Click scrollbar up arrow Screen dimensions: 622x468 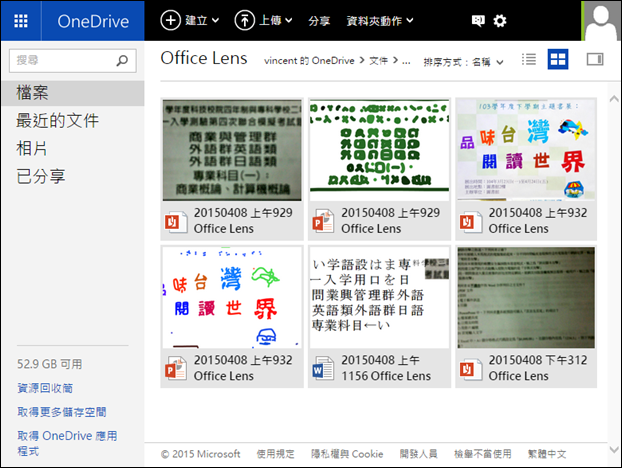(614, 98)
